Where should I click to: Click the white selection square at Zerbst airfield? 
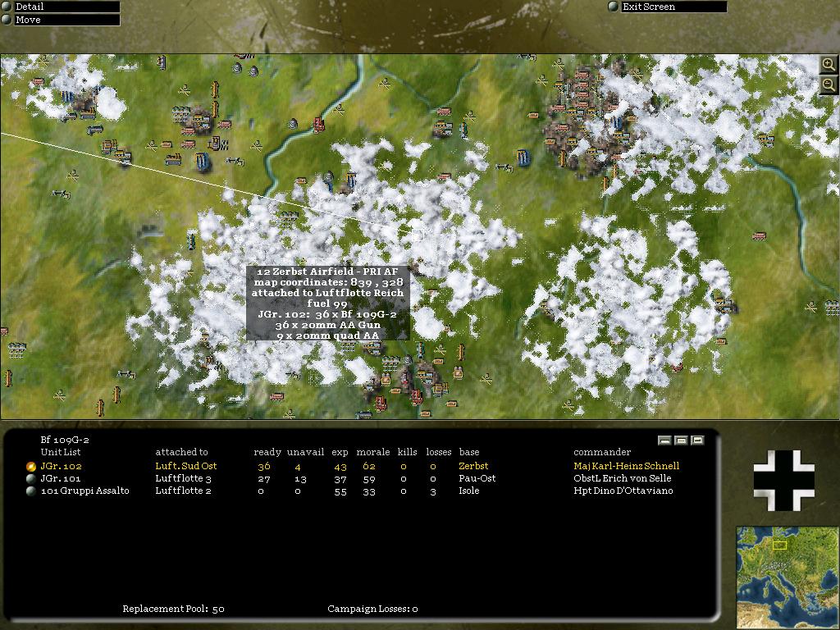pos(418,235)
